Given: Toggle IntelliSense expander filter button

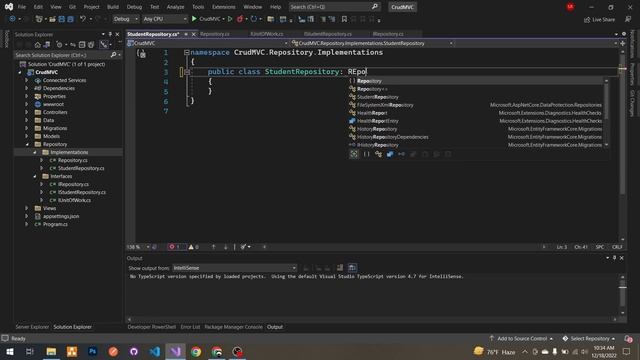Looking at the screenshot, I should [x=354, y=154].
